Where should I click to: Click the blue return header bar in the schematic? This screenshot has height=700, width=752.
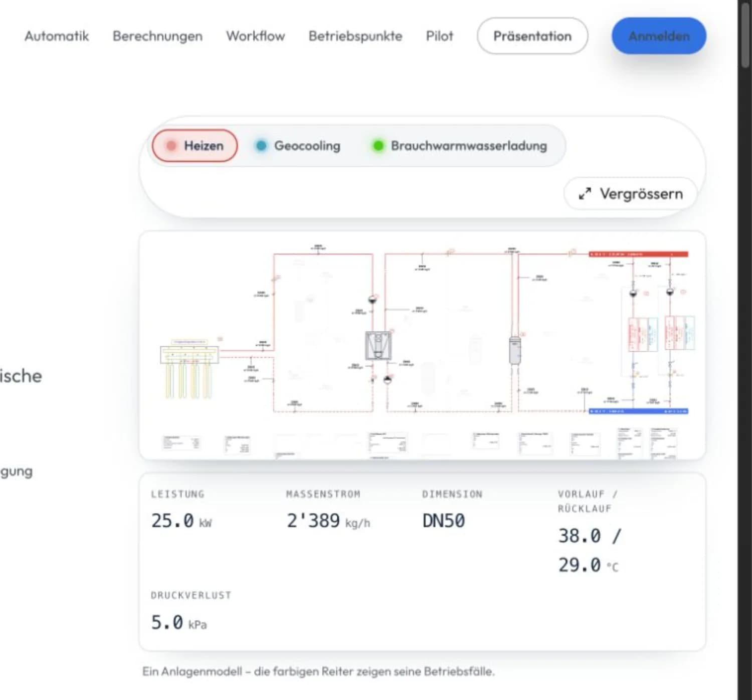click(x=638, y=411)
